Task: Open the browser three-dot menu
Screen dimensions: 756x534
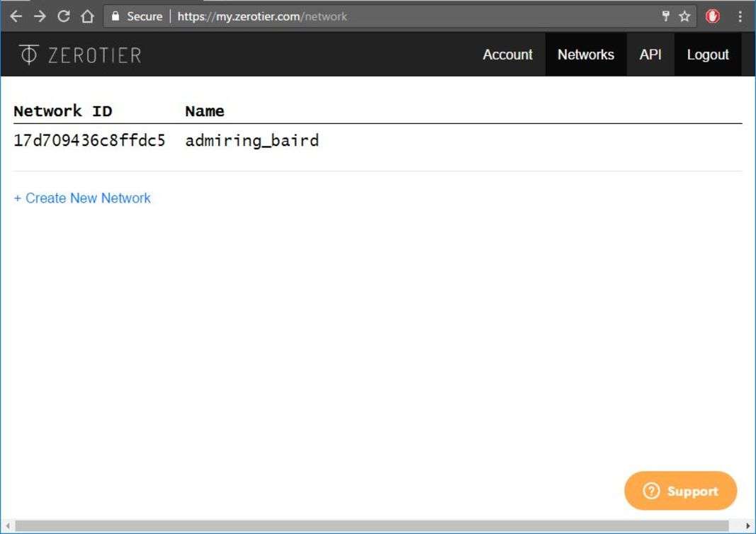Action: 740,16
